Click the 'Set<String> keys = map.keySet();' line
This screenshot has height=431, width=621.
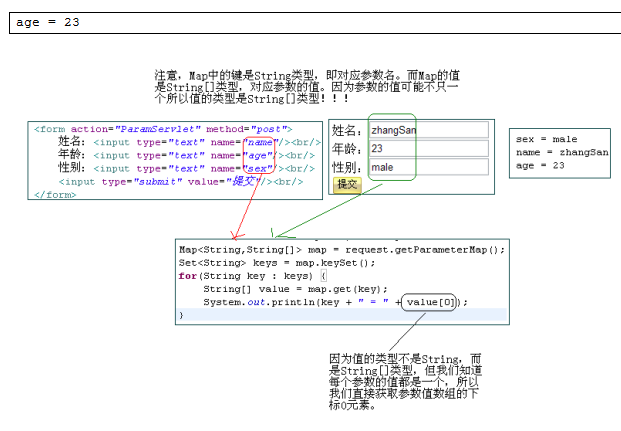(x=276, y=263)
